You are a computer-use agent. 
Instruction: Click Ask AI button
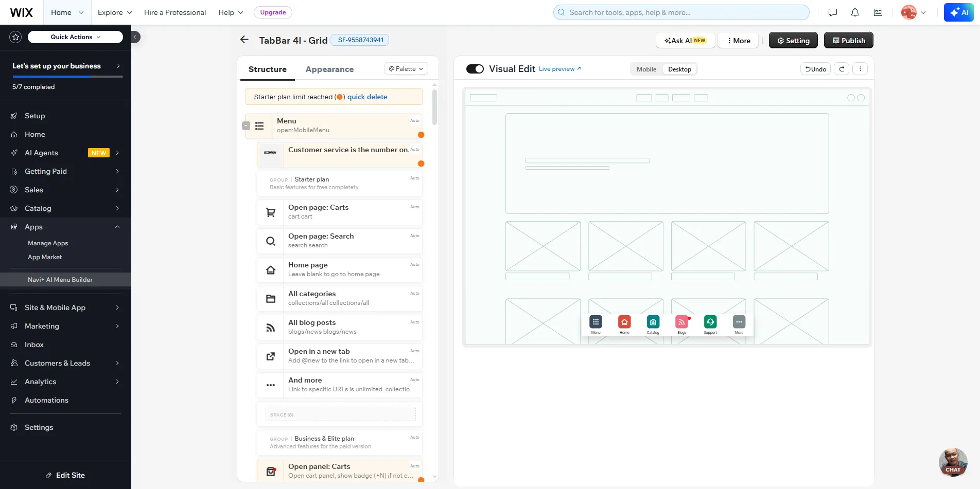pos(685,41)
